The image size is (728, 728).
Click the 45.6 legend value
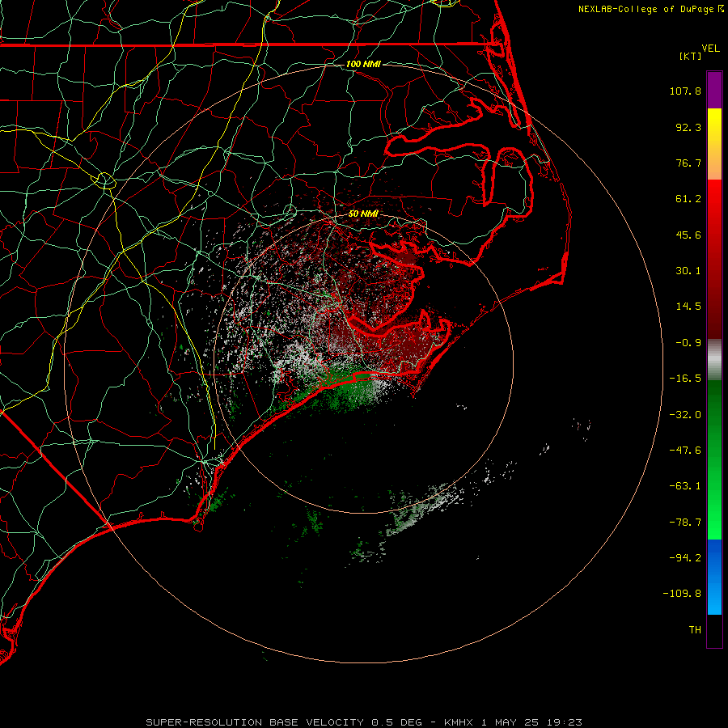(688, 235)
